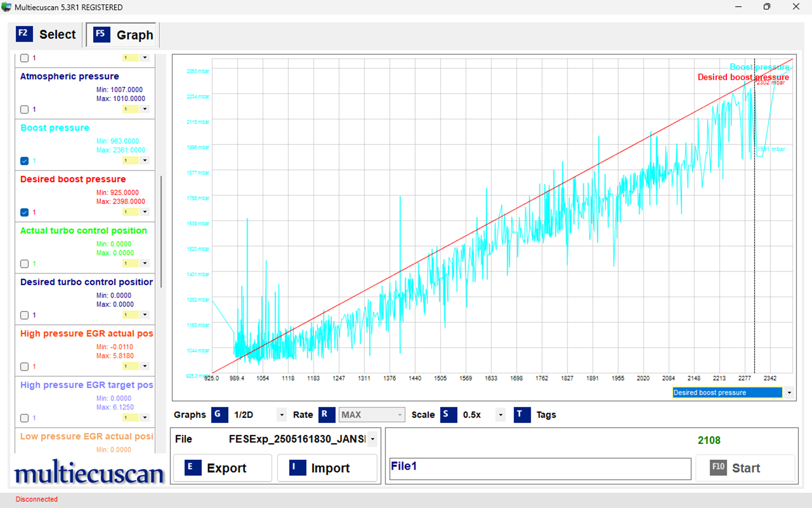Viewport: 812px width, 508px height.
Task: Click the Disconnected status text
Action: pos(37,499)
